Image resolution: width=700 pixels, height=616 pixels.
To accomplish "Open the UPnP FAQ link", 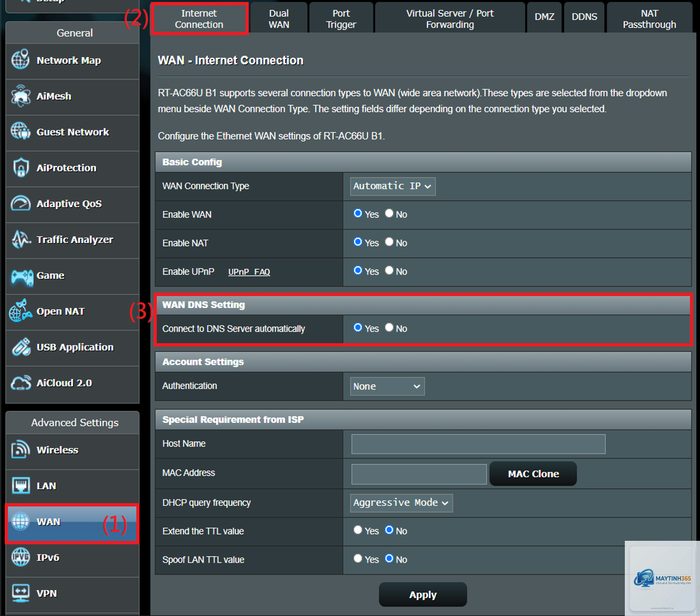I will coord(249,272).
